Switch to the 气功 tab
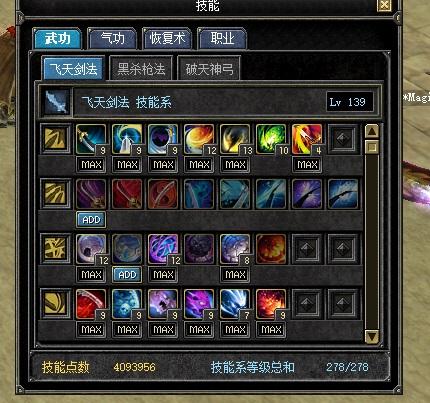The width and height of the screenshot is (430, 403). 112,39
